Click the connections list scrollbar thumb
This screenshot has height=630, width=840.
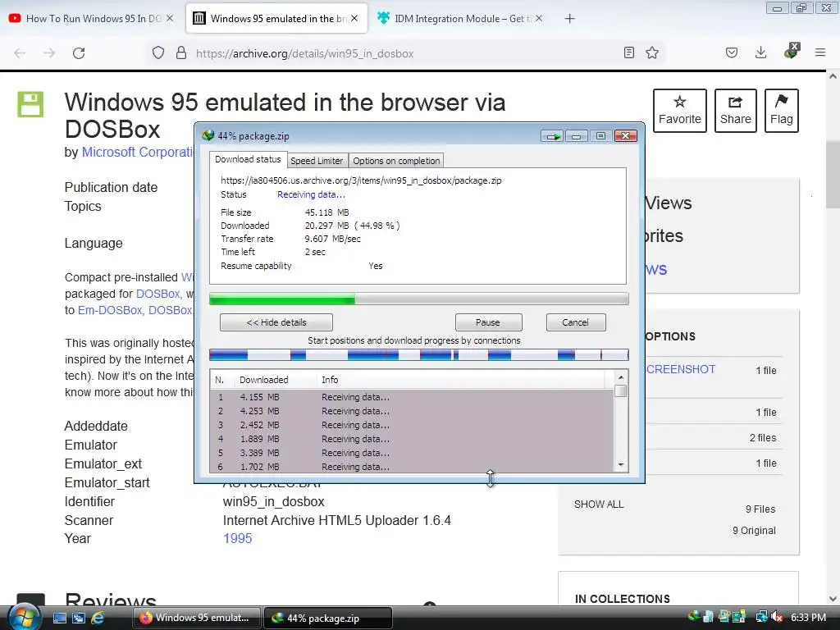pos(621,391)
